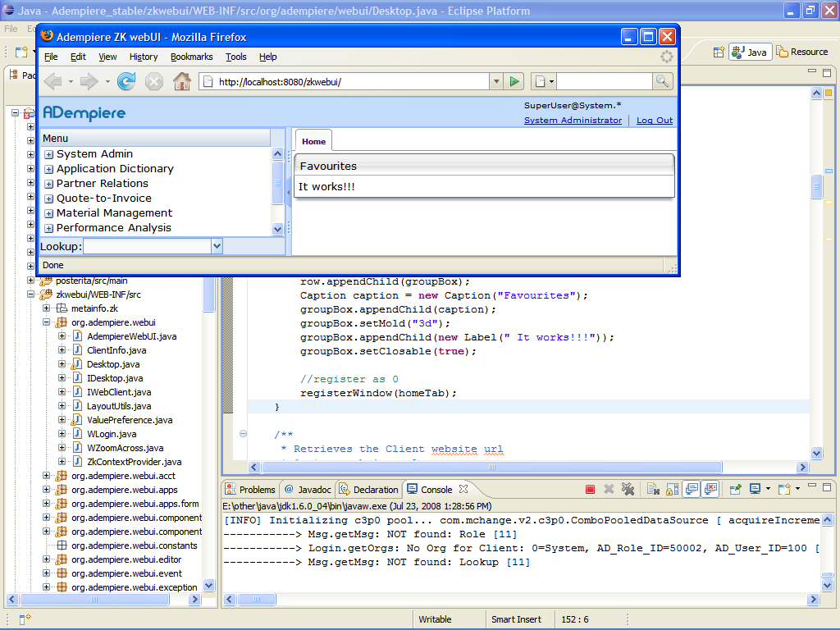The width and height of the screenshot is (840, 630).
Task: Open the Firefox File menu
Action: click(x=51, y=57)
